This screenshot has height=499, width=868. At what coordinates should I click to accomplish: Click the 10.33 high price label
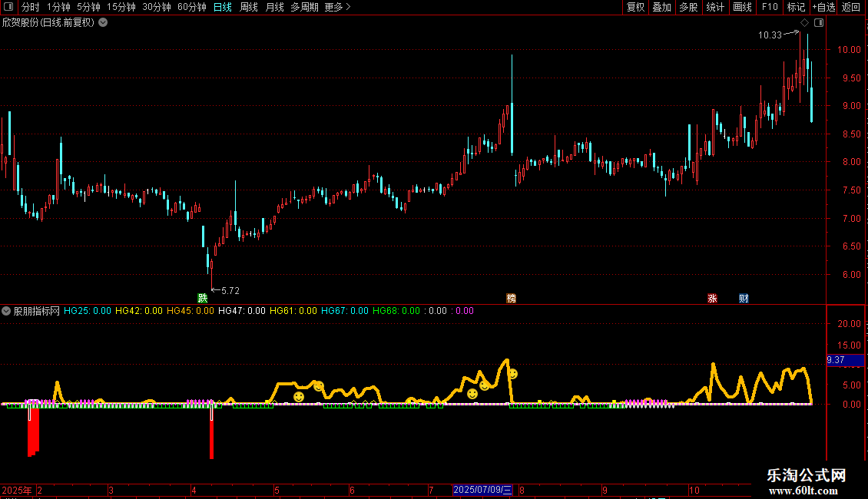pyautogui.click(x=770, y=35)
